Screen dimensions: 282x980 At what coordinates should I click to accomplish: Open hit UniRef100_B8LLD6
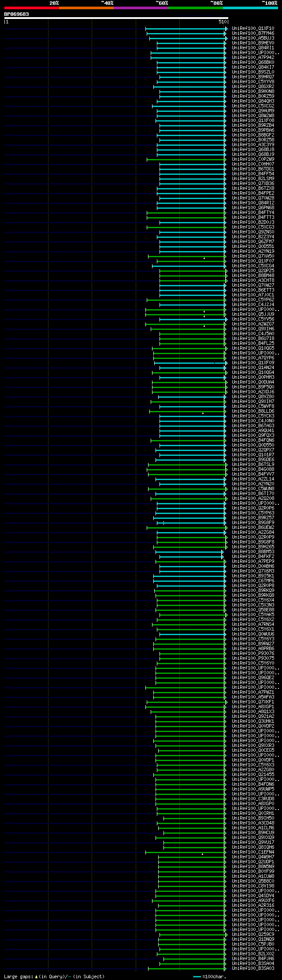[x=253, y=411]
